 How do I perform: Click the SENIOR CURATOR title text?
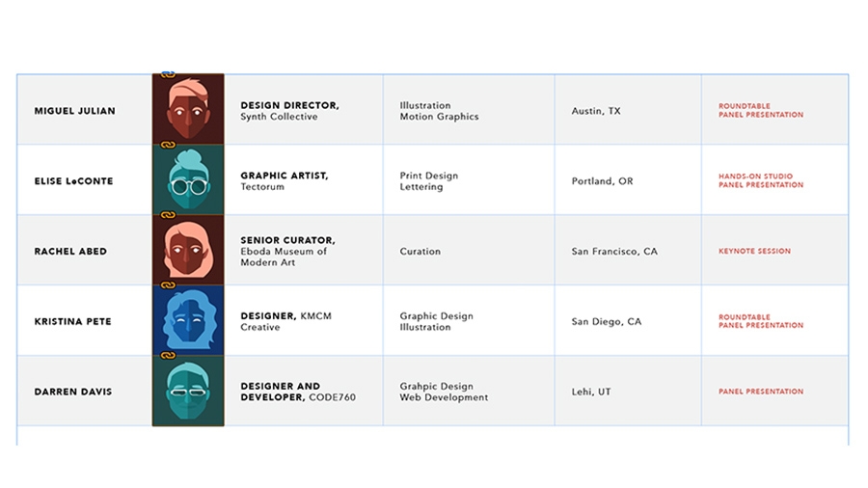[x=289, y=240]
